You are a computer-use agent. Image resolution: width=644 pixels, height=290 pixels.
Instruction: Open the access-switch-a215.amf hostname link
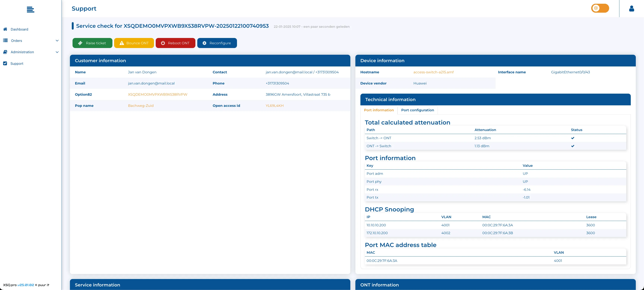coord(433,72)
